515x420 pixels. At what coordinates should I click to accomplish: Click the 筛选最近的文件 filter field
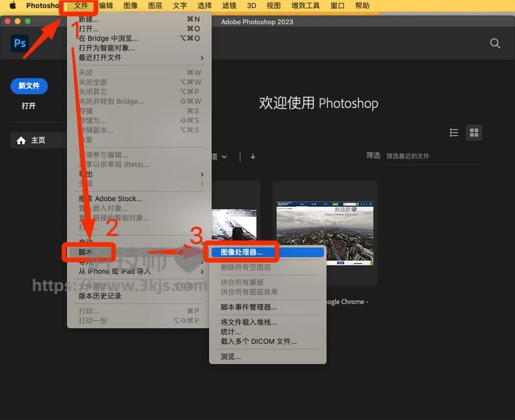pyautogui.click(x=433, y=156)
